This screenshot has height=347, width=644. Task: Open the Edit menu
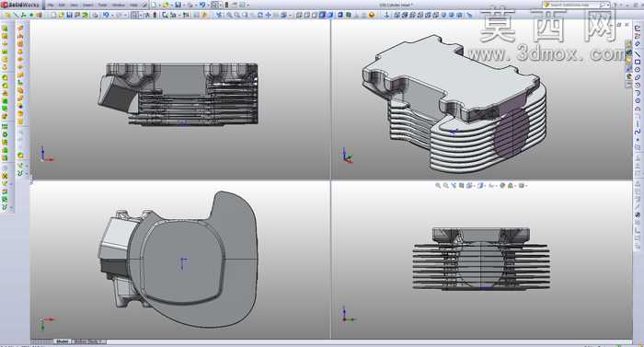[62, 5]
